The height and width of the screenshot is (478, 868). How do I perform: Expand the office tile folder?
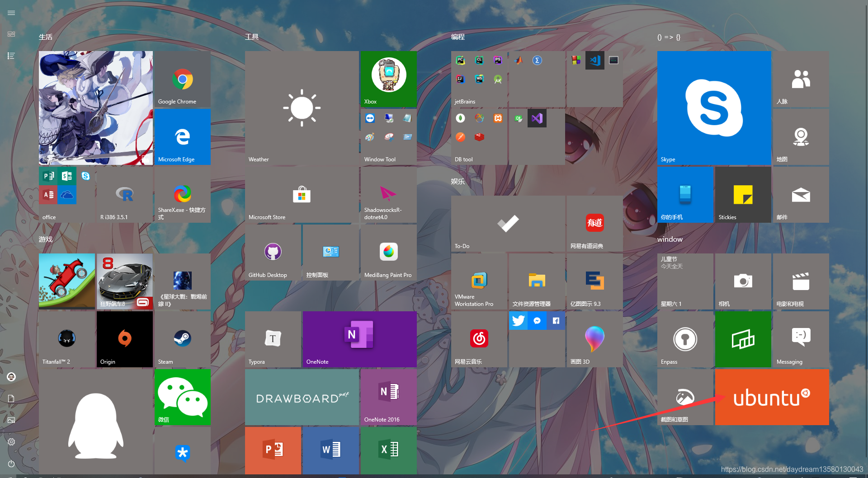point(67,195)
